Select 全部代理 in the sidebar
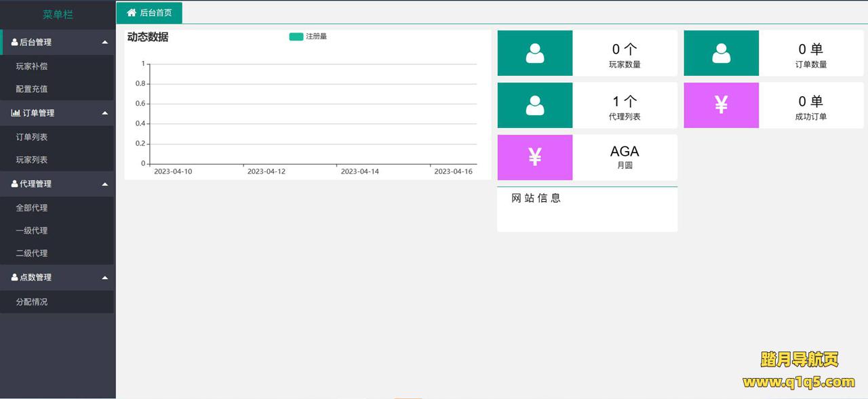 tap(32, 208)
